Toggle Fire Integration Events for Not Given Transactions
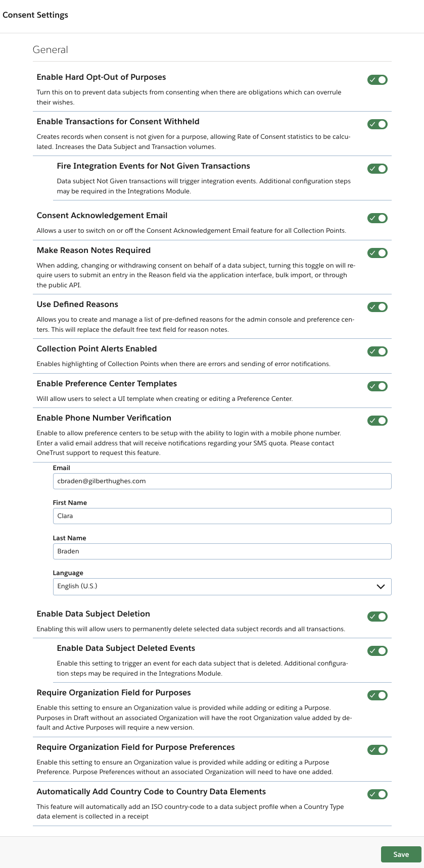 [376, 168]
